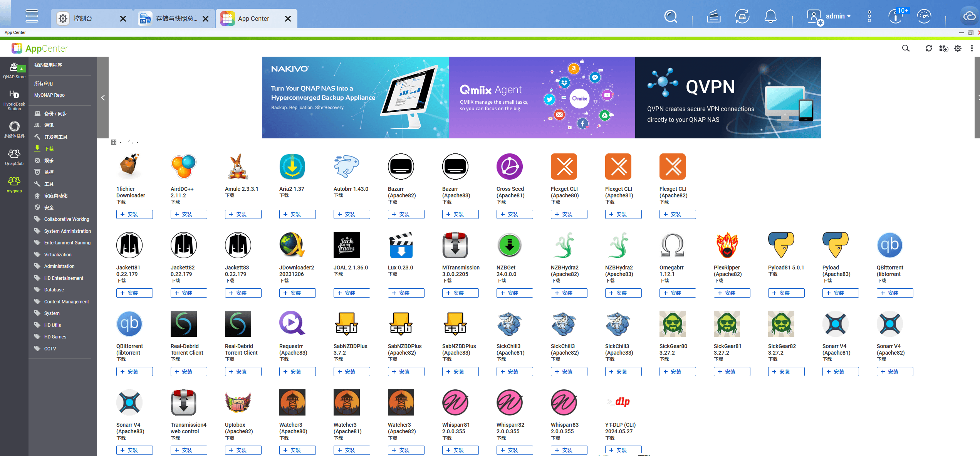The height and width of the screenshot is (456, 980).
Task: Install Requestrr (Apache83)
Action: point(297,372)
